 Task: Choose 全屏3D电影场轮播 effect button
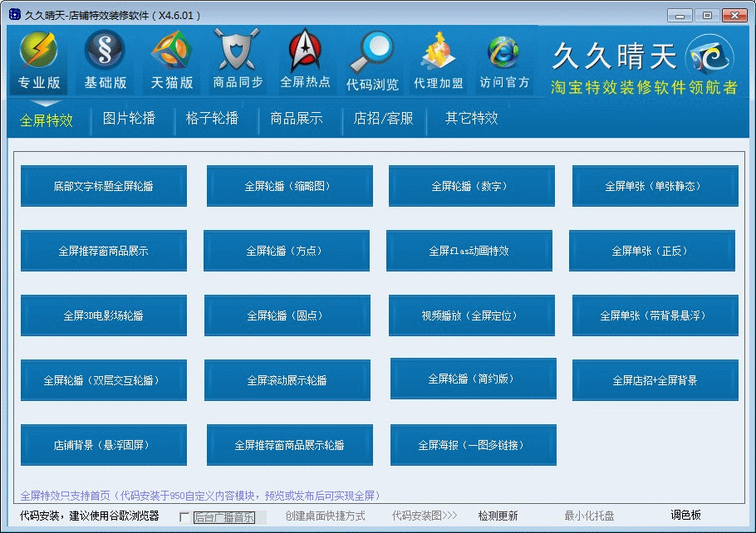point(104,315)
